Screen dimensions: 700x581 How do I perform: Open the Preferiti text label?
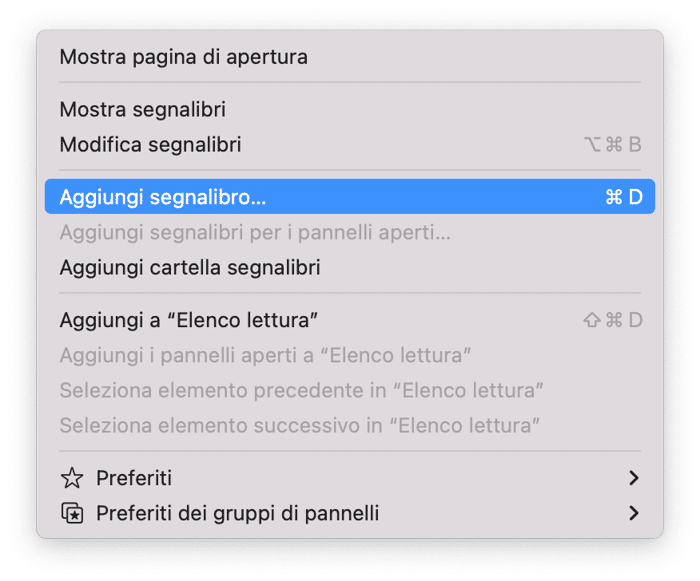tap(134, 479)
